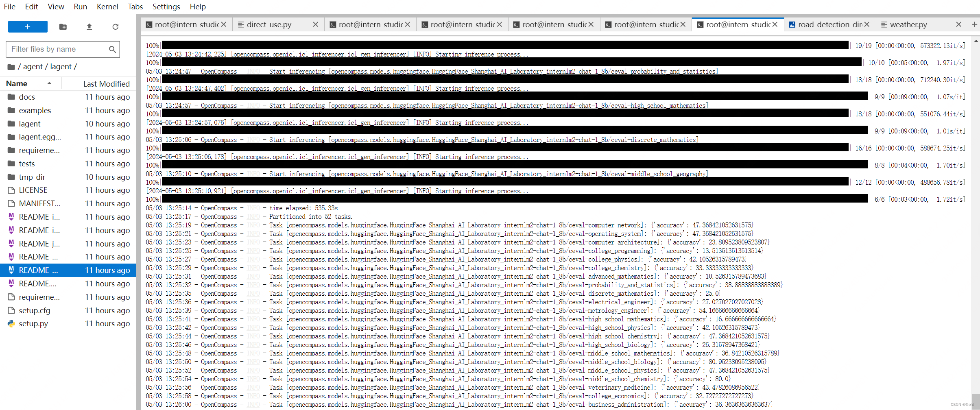
Task: Open the View menu
Action: click(56, 7)
